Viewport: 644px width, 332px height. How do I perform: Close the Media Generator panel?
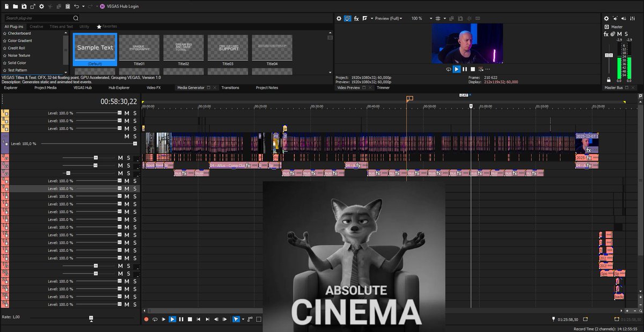(x=215, y=88)
